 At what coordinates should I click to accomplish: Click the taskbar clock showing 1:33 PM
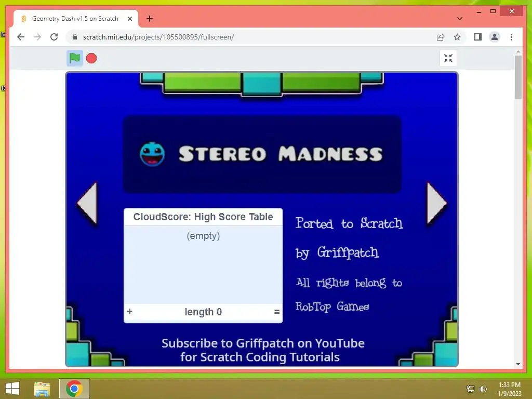510,389
